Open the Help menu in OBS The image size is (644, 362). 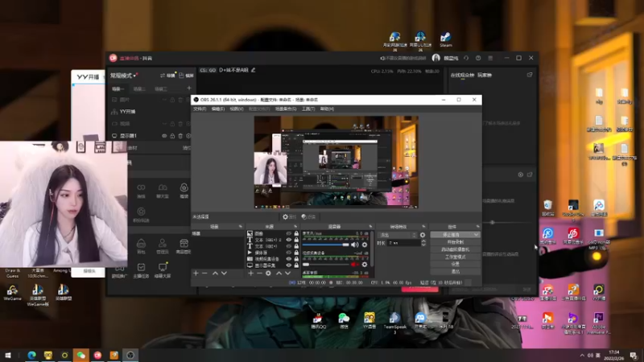click(x=327, y=109)
